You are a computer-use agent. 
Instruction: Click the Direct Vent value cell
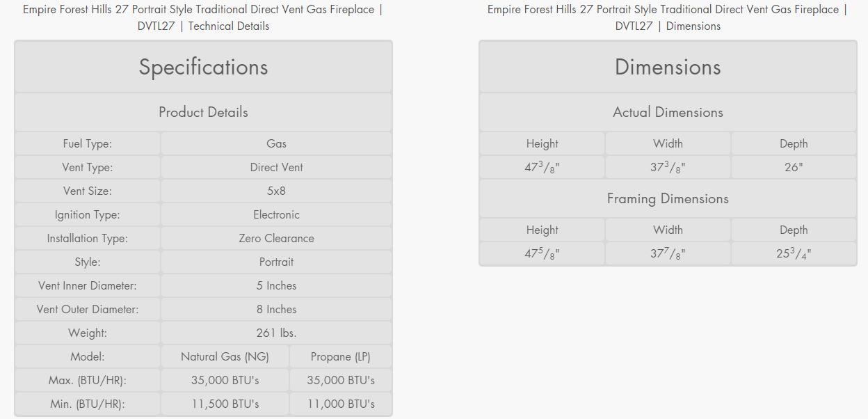click(x=276, y=167)
